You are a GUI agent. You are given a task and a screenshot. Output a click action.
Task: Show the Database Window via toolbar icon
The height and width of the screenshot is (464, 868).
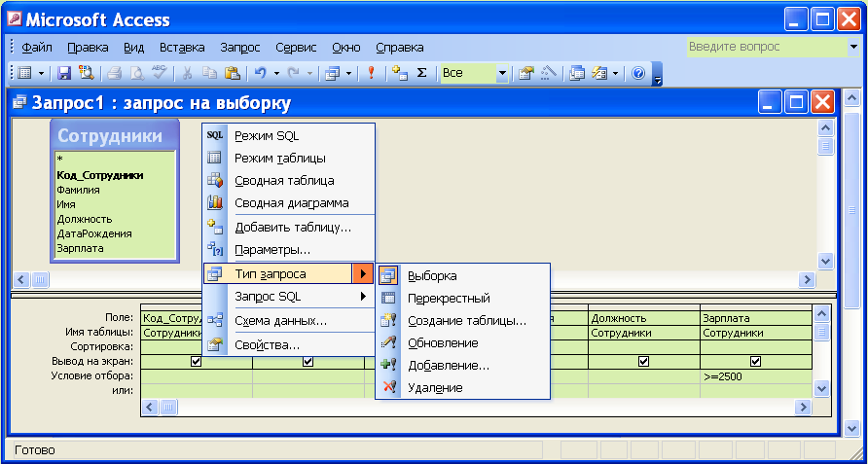[577, 73]
